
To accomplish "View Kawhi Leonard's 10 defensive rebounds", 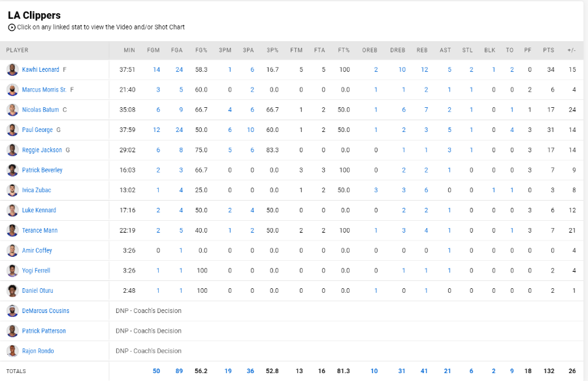I will click(x=402, y=70).
